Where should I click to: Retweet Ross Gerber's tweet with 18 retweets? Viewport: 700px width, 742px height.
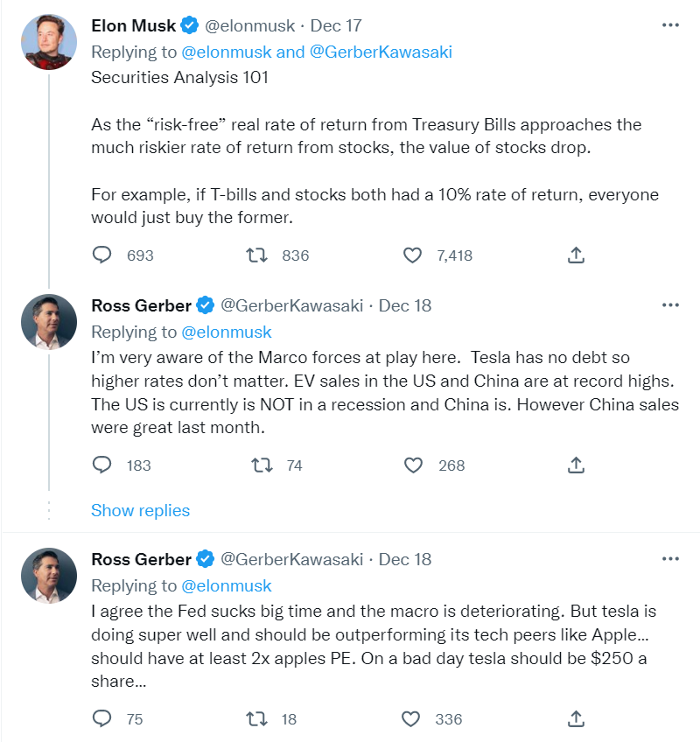coord(258,719)
